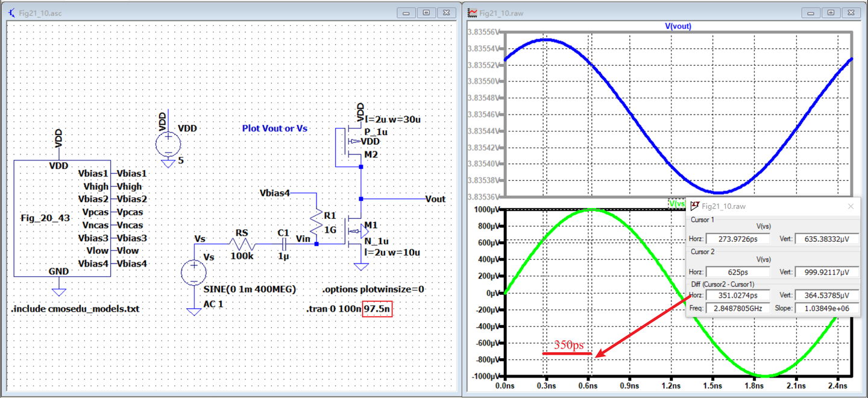The width and height of the screenshot is (868, 398).
Task: Click the ground symbol below the Fig_20_43 block
Action: tap(59, 291)
